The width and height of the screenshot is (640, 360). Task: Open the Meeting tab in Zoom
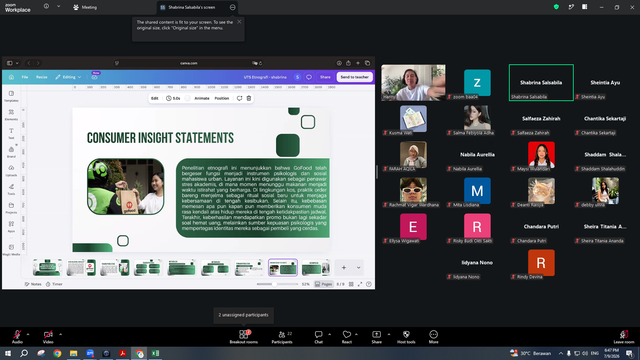pyautogui.click(x=85, y=7)
